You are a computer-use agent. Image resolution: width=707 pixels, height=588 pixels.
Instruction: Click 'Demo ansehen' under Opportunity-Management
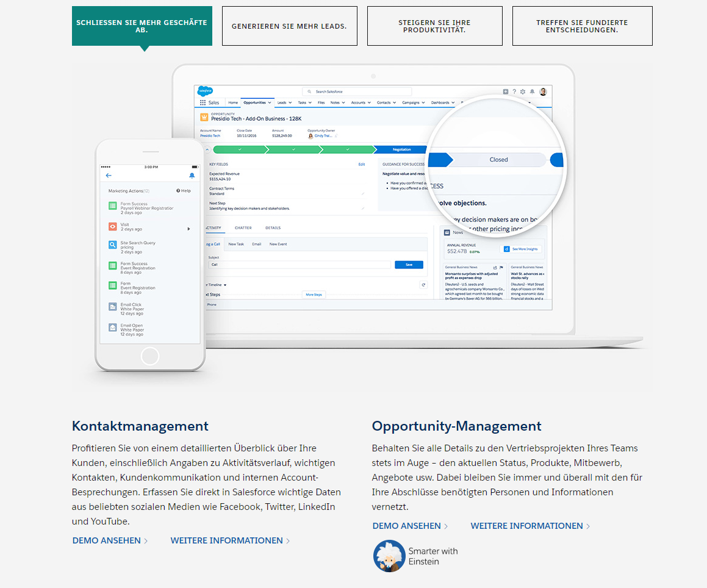coord(410,526)
